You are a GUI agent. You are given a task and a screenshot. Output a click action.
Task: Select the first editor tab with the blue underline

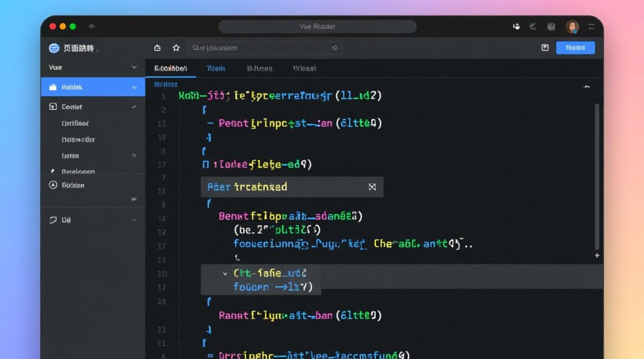171,68
